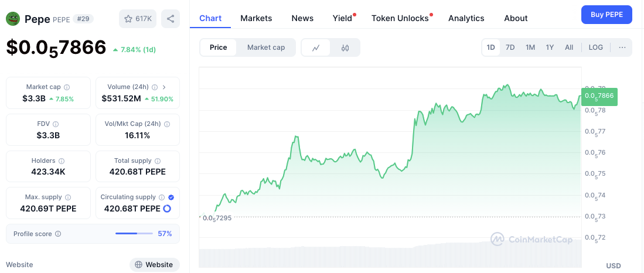The width and height of the screenshot is (644, 273).
Task: Switch chart to line view icon
Action: pyautogui.click(x=316, y=47)
